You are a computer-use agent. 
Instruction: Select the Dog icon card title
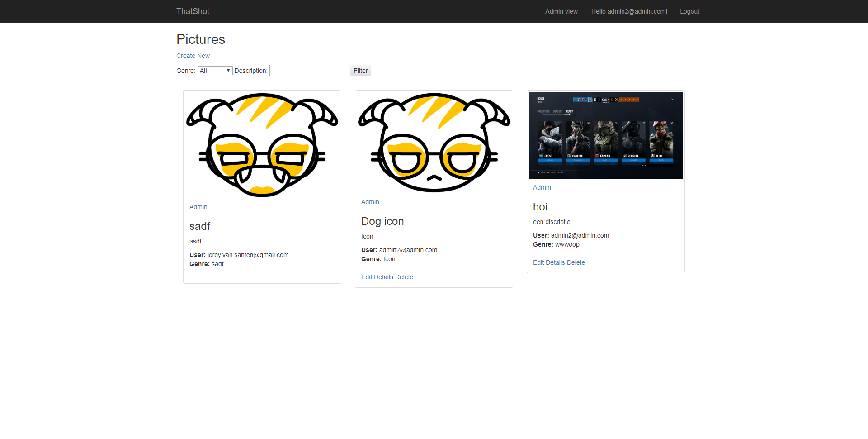pyautogui.click(x=382, y=221)
